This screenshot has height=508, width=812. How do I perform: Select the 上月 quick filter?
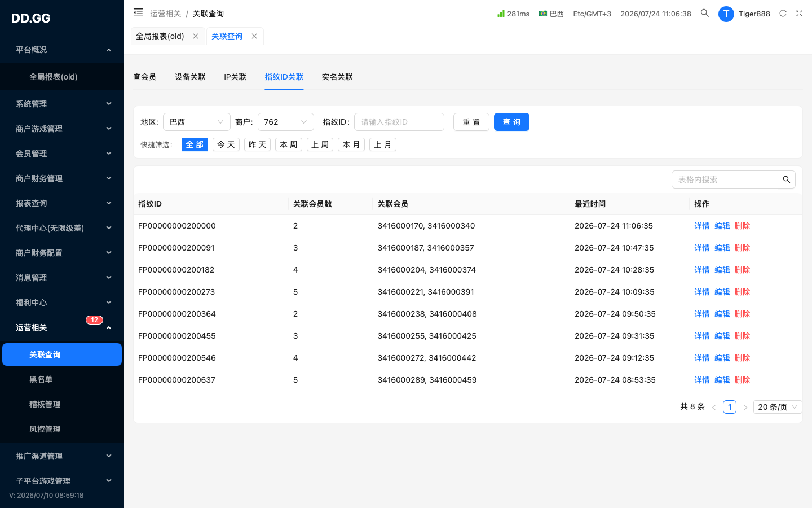click(x=383, y=144)
